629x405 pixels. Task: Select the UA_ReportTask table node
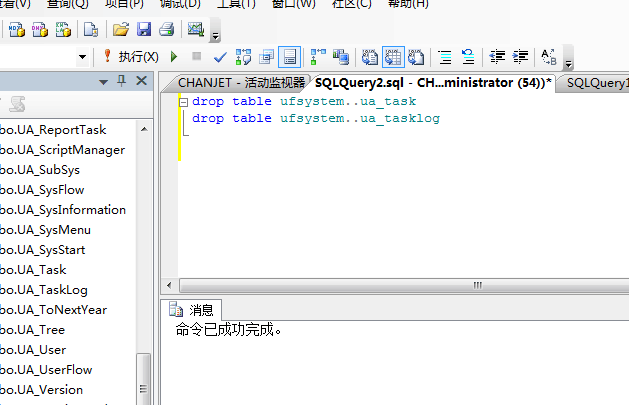(53, 130)
